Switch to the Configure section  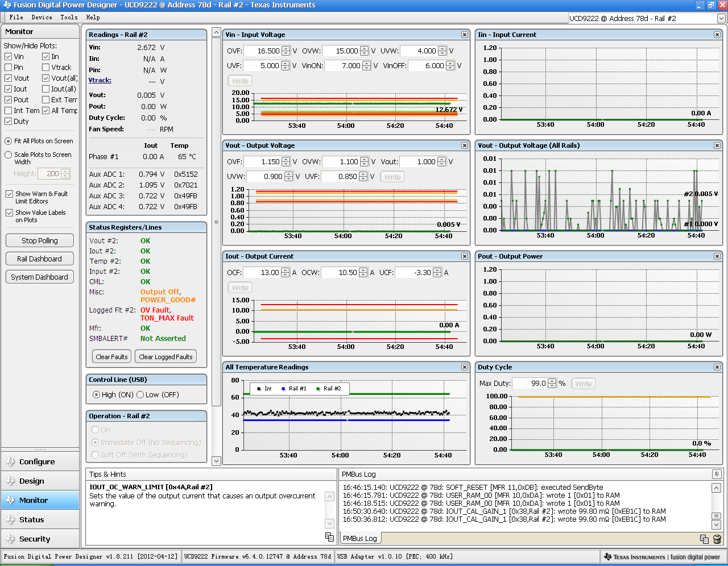tap(40, 462)
